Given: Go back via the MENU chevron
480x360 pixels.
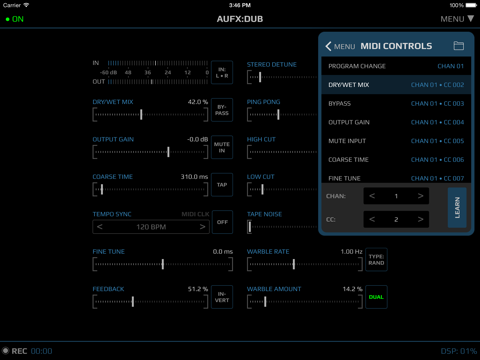Looking at the screenshot, I should point(340,46).
